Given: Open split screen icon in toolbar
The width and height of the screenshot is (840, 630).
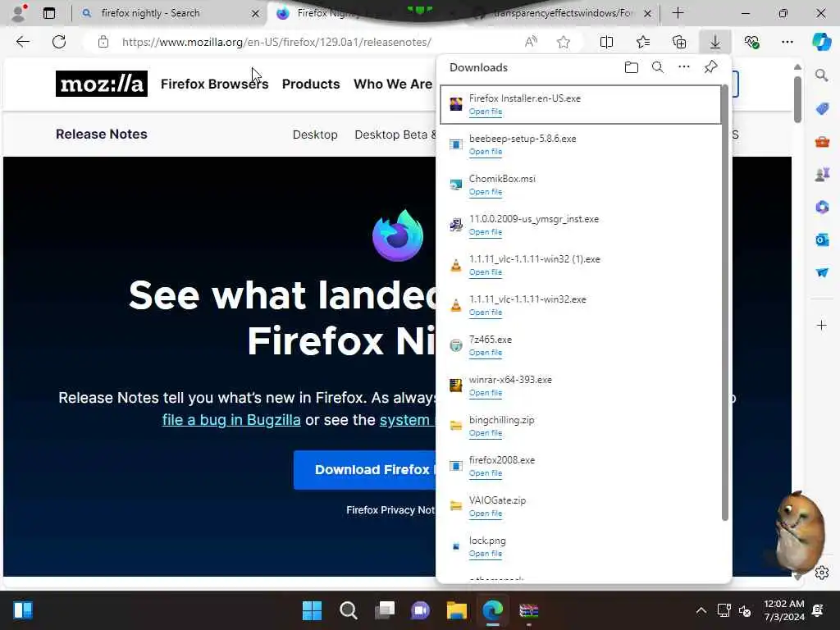Looking at the screenshot, I should click(x=606, y=42).
